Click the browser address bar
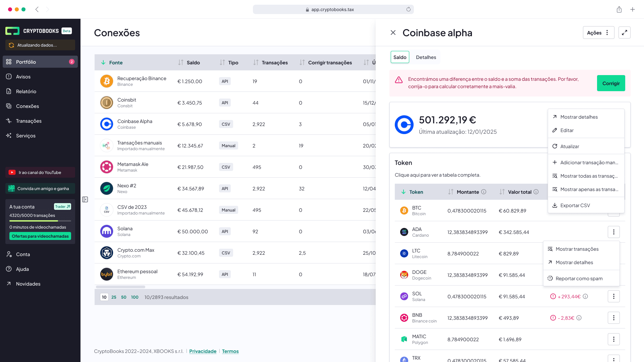Screen dimensions: 644x362 (333, 9)
